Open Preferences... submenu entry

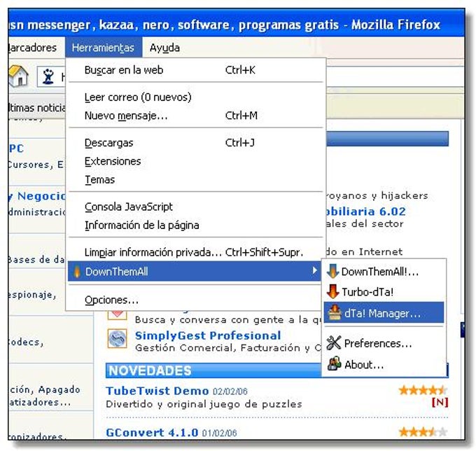(384, 343)
